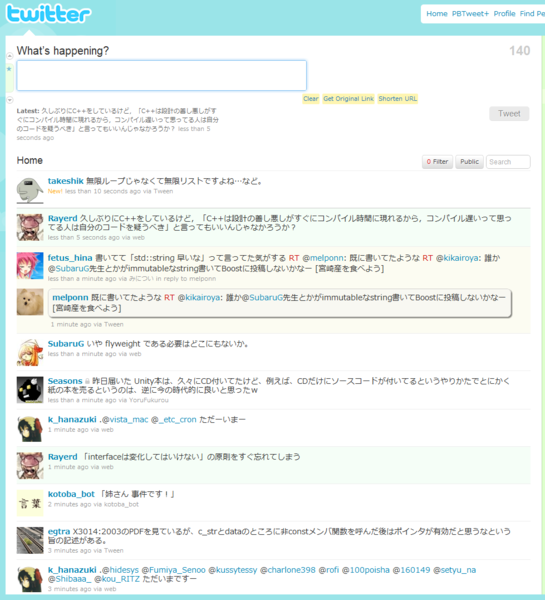
Task: Click @kikairoya in fetus_hina's tweet
Action: tap(457, 258)
